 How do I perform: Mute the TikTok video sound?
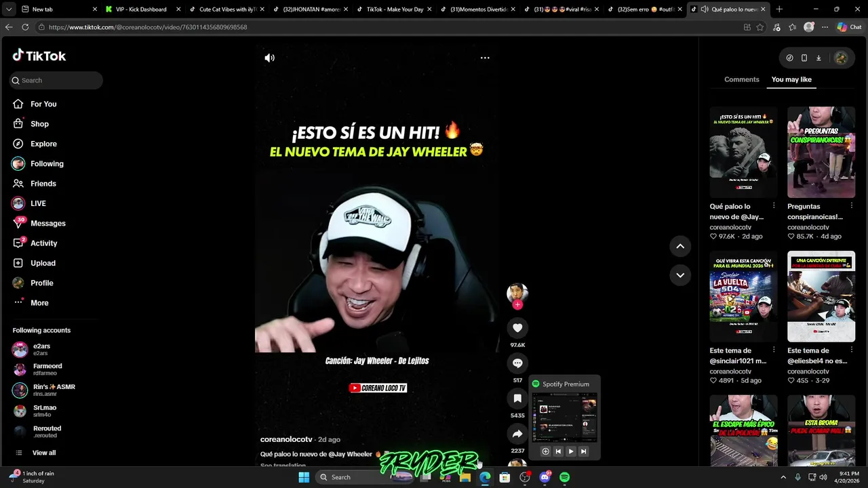[270, 58]
